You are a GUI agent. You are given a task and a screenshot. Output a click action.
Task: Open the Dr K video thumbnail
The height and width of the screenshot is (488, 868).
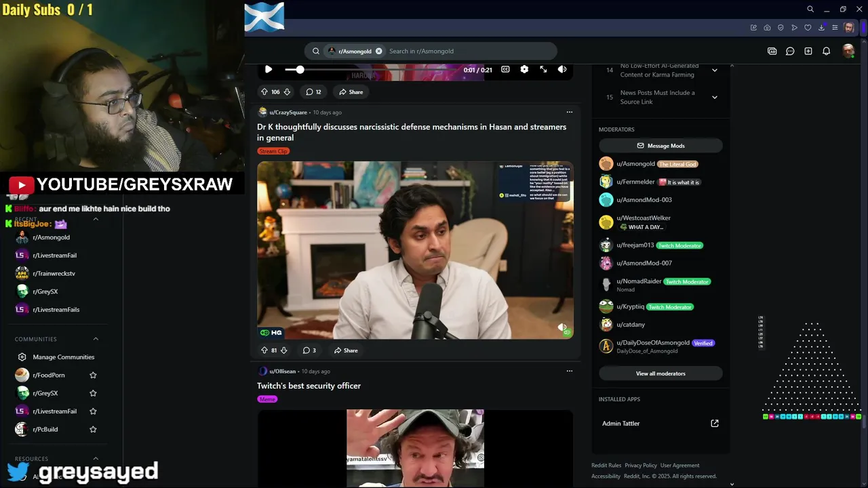pos(415,250)
